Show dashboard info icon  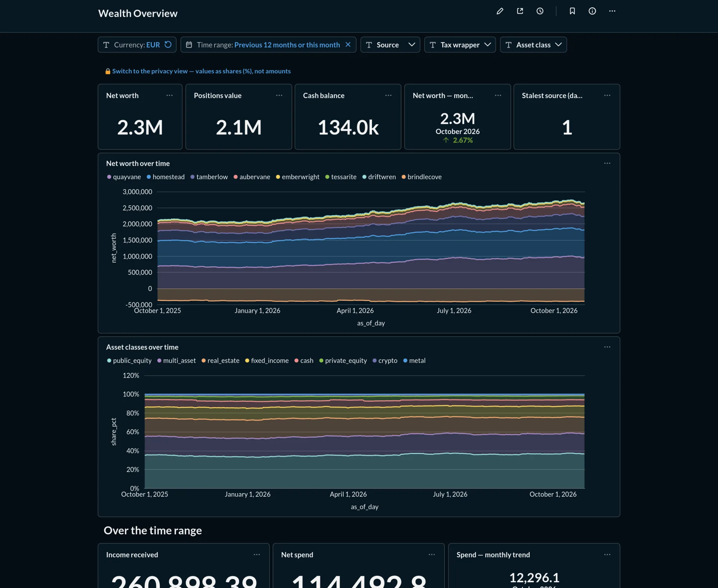pyautogui.click(x=592, y=11)
